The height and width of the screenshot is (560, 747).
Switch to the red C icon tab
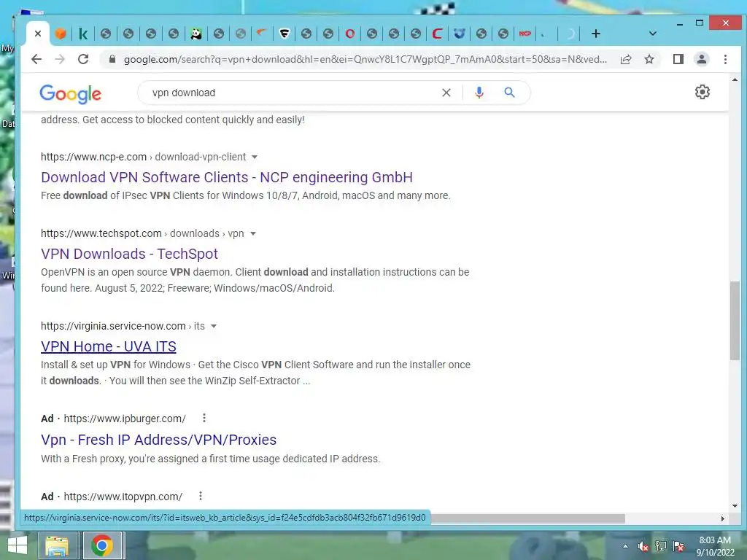[437, 34]
